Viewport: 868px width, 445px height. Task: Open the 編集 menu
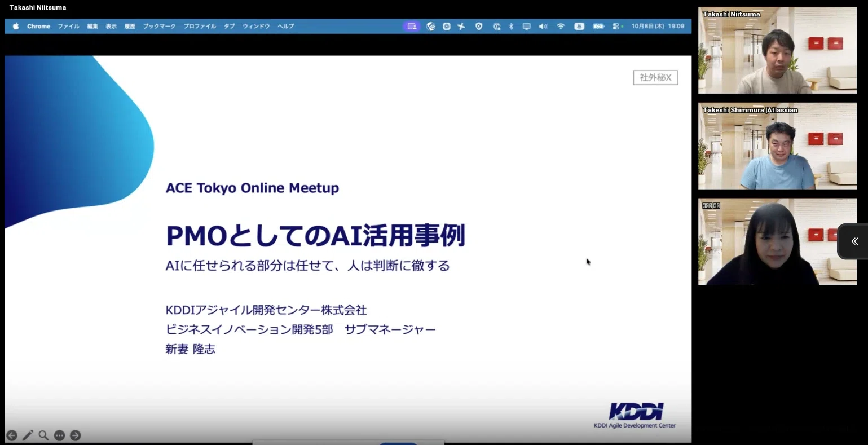click(x=92, y=26)
